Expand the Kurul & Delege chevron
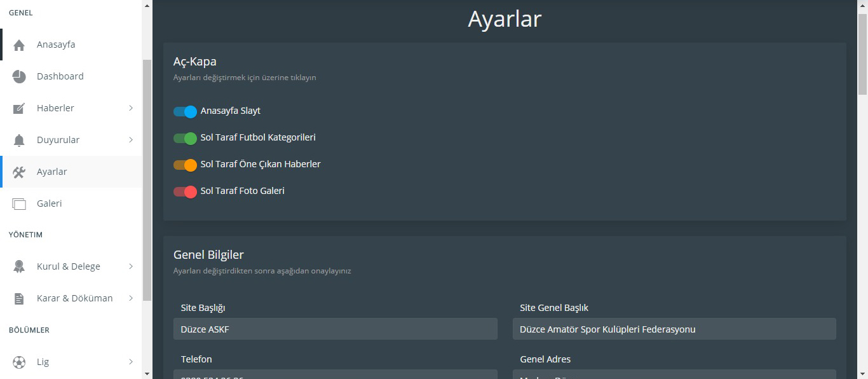The image size is (868, 379). (x=131, y=266)
